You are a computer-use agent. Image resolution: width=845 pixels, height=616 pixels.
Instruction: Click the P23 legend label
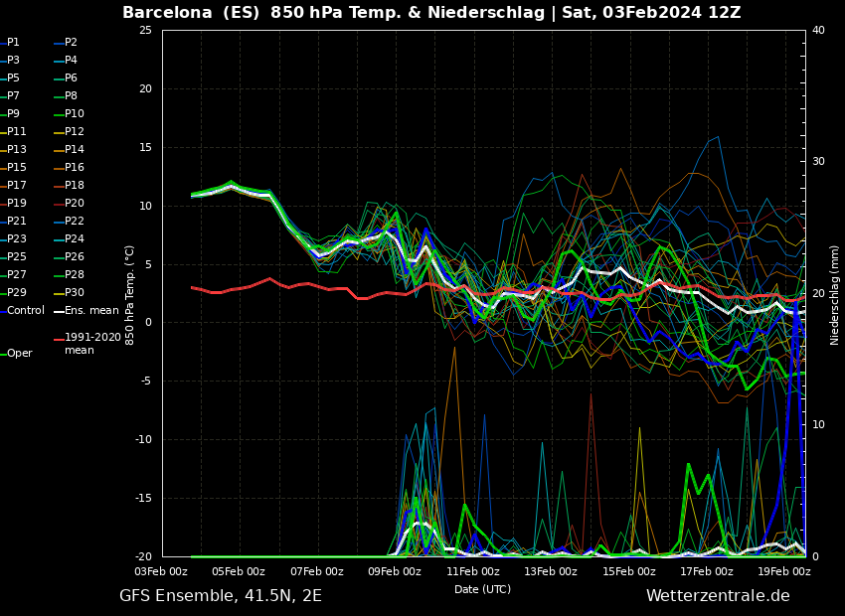click(x=17, y=238)
